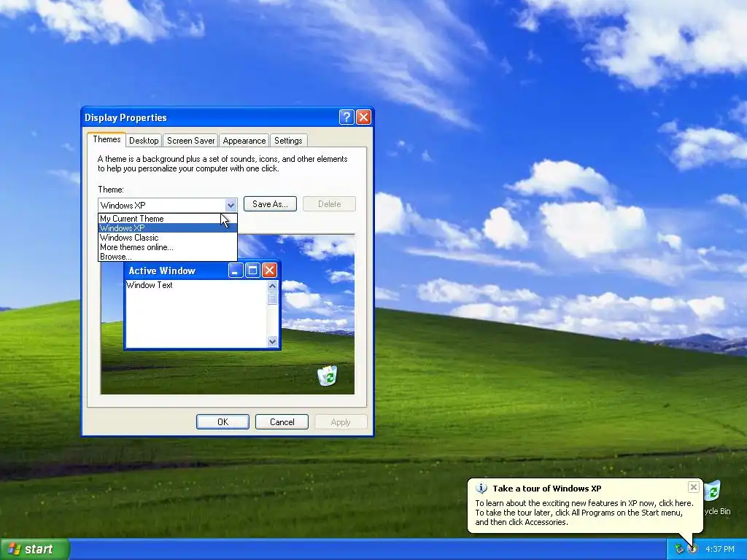Choose More themes online... option
The width and height of the screenshot is (747, 560).
tap(167, 247)
